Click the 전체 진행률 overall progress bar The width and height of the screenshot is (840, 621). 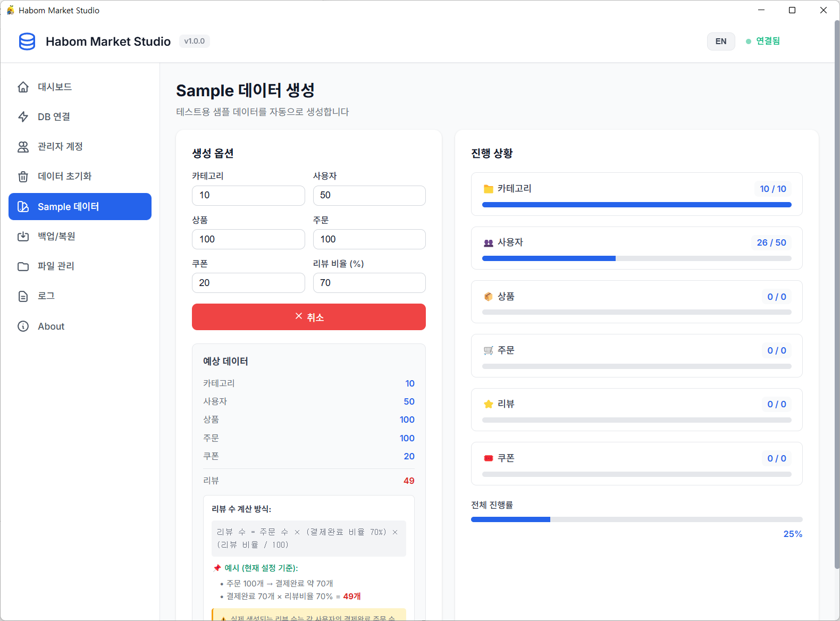[636, 519]
